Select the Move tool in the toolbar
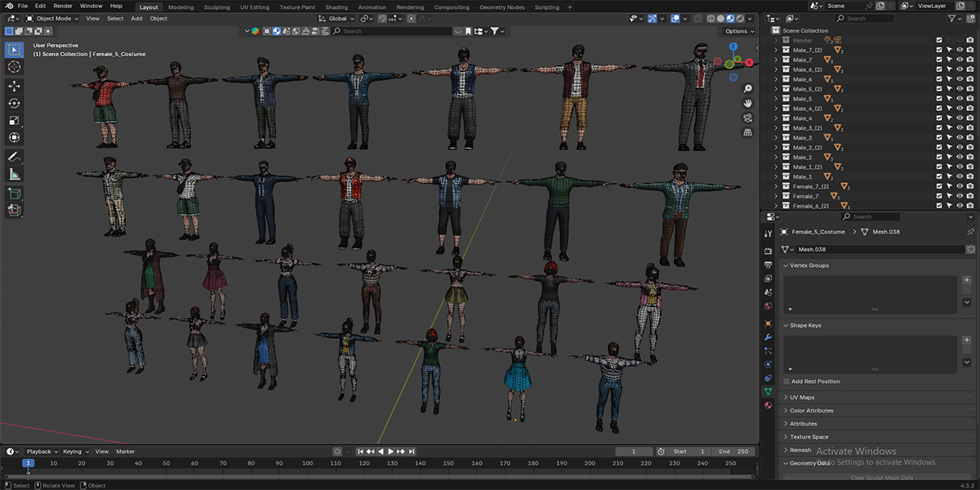 (13, 85)
